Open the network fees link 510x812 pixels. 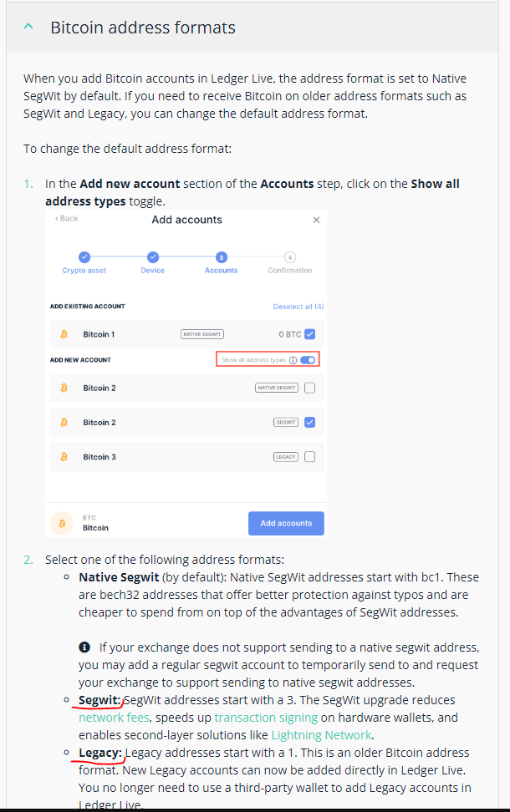(114, 718)
